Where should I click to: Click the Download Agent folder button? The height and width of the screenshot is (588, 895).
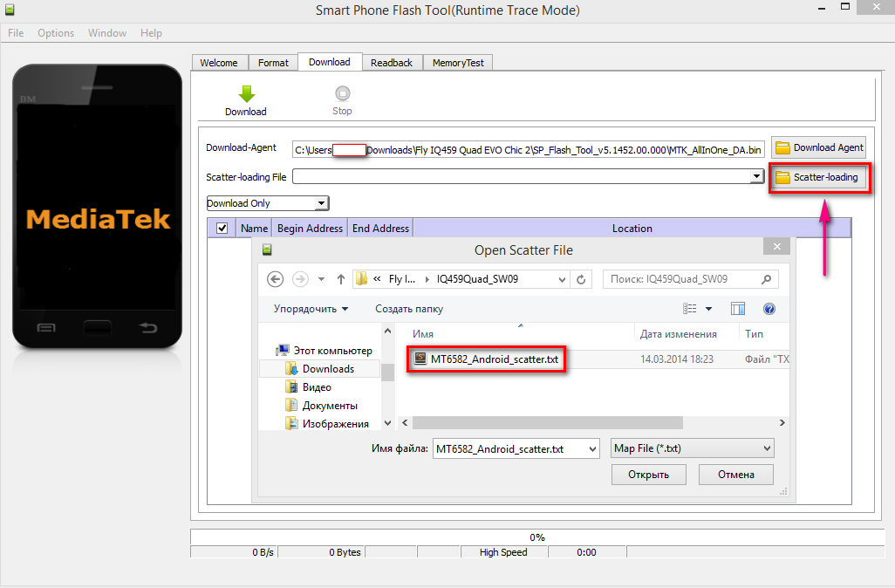point(818,148)
